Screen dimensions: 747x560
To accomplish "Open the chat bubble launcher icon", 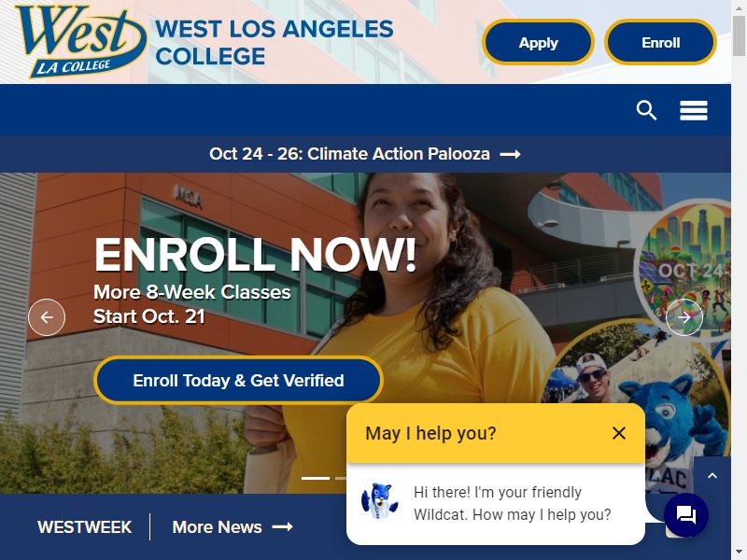I will (686, 515).
